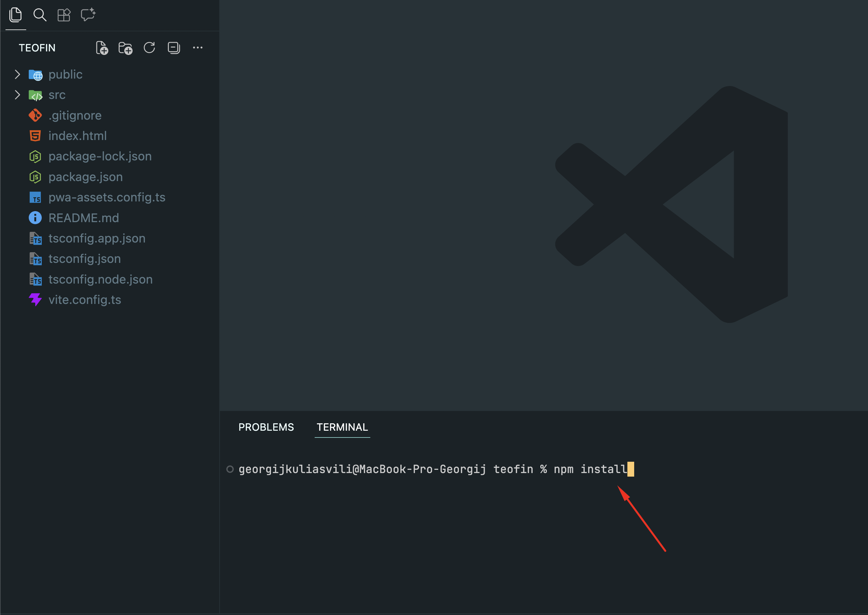Open the Explorer files view icon
This screenshot has width=868, height=615.
pos(16,15)
